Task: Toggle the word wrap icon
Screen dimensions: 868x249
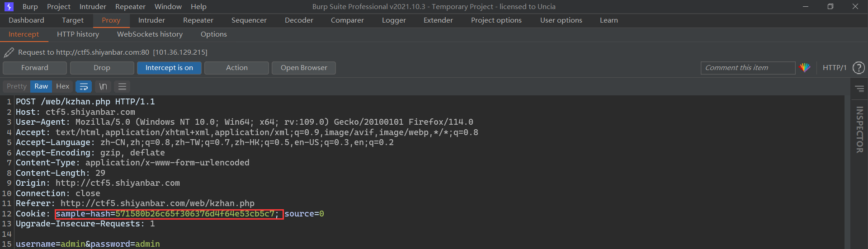Action: pos(84,86)
